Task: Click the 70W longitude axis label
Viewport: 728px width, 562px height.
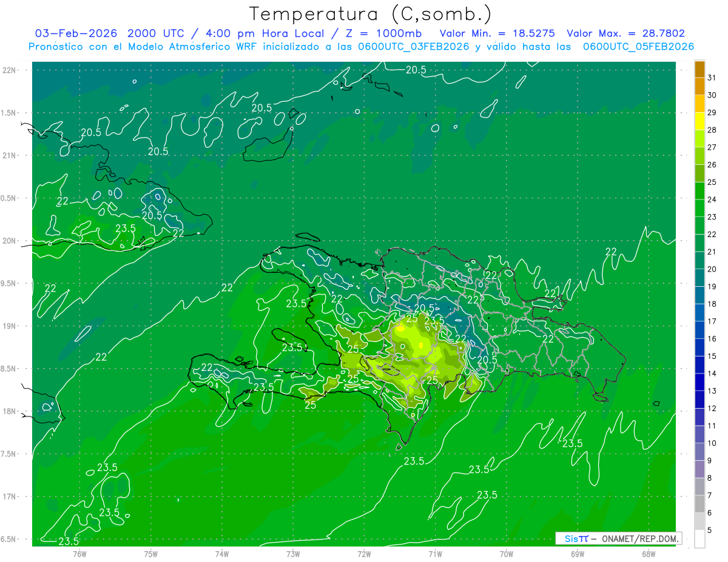Action: point(507,554)
